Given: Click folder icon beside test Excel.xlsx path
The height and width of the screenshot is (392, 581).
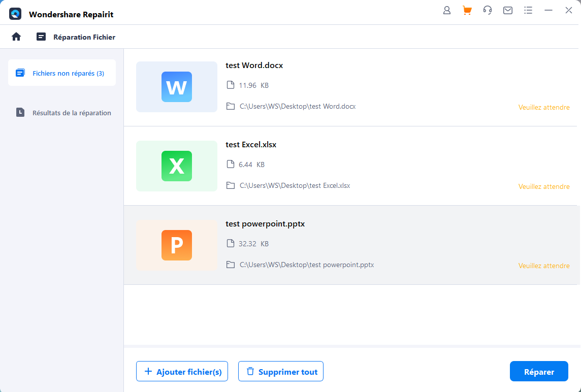Looking at the screenshot, I should (x=231, y=186).
